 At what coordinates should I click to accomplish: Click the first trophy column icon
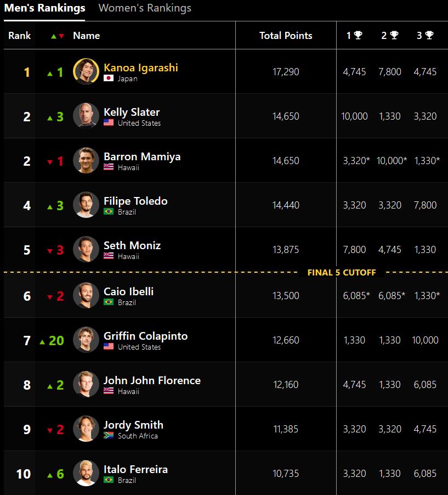358,35
